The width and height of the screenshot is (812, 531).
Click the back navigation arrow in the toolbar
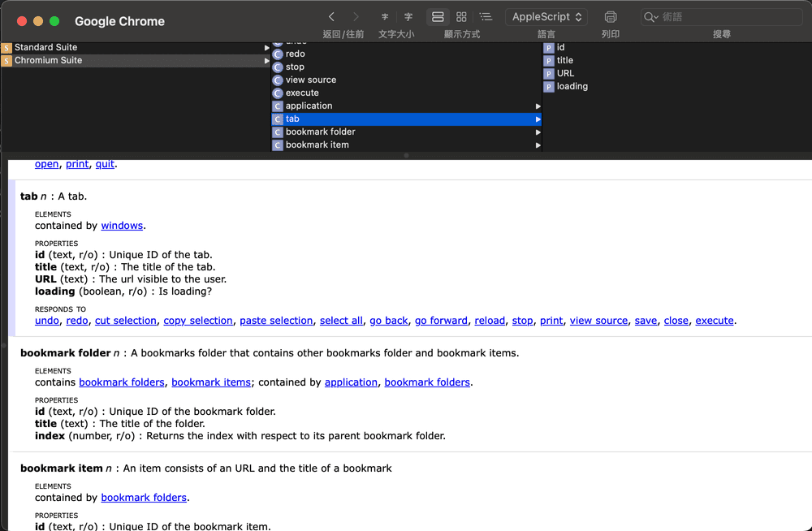(331, 16)
